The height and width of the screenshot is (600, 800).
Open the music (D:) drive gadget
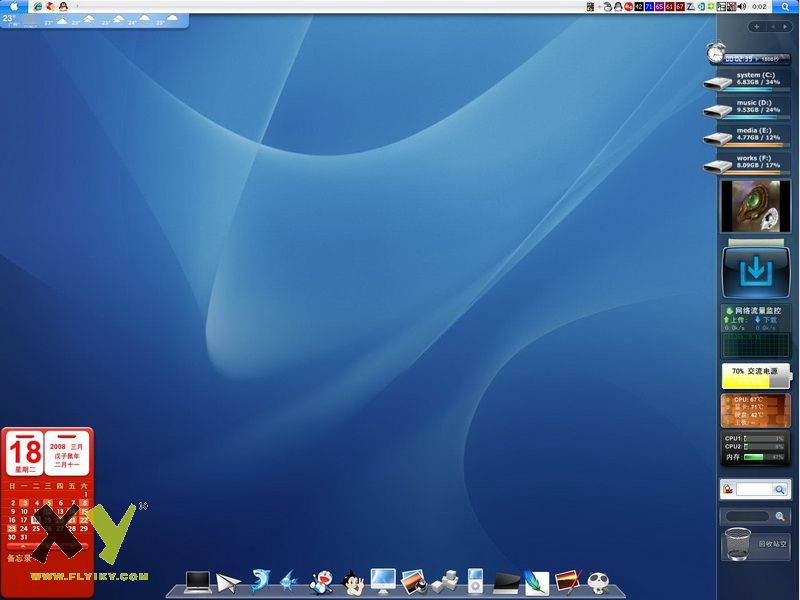[x=747, y=109]
